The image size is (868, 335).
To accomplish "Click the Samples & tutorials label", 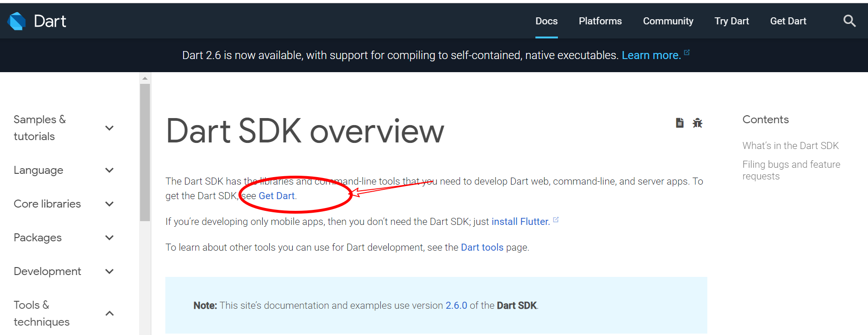I will point(40,128).
